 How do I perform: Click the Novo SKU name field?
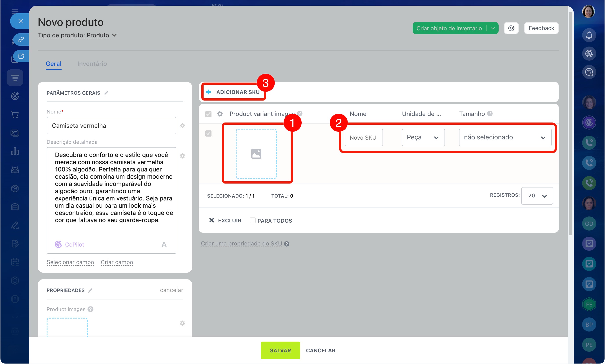click(x=363, y=138)
